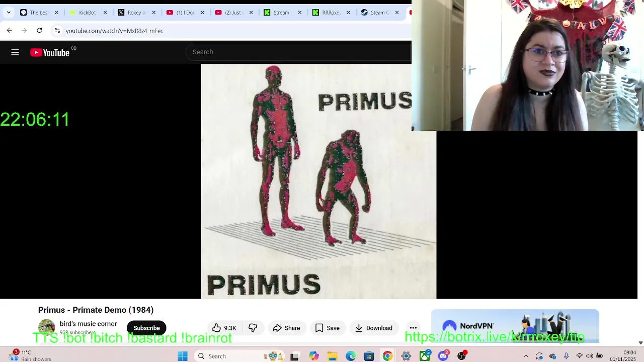
Task: Select the address bar URL
Action: point(115,31)
